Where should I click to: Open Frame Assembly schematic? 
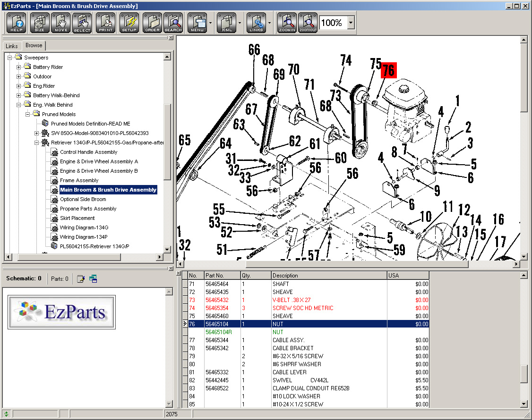point(79,180)
